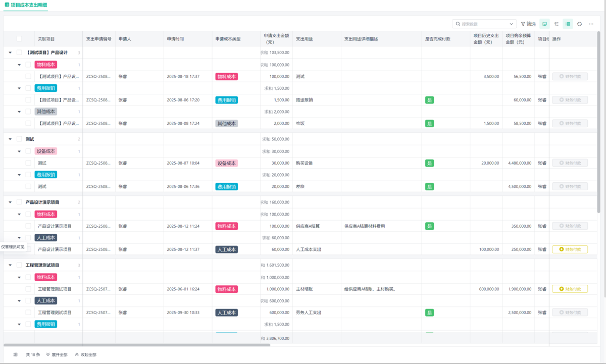Collapse the 【测试项目】产品设计 group

point(10,53)
